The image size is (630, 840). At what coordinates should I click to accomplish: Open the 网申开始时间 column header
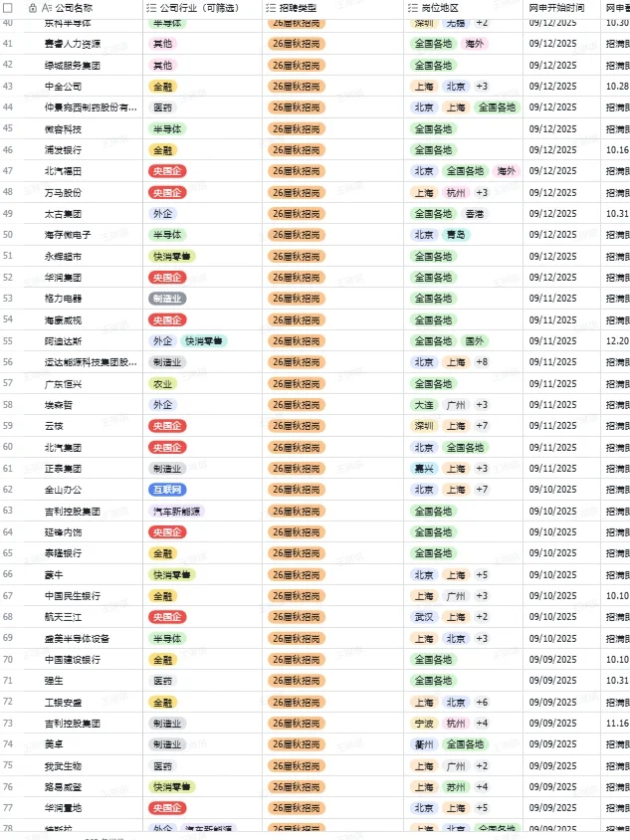click(x=556, y=8)
